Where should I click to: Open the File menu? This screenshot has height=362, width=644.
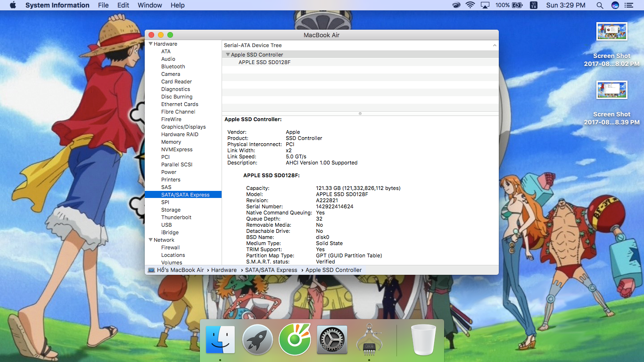(x=103, y=5)
